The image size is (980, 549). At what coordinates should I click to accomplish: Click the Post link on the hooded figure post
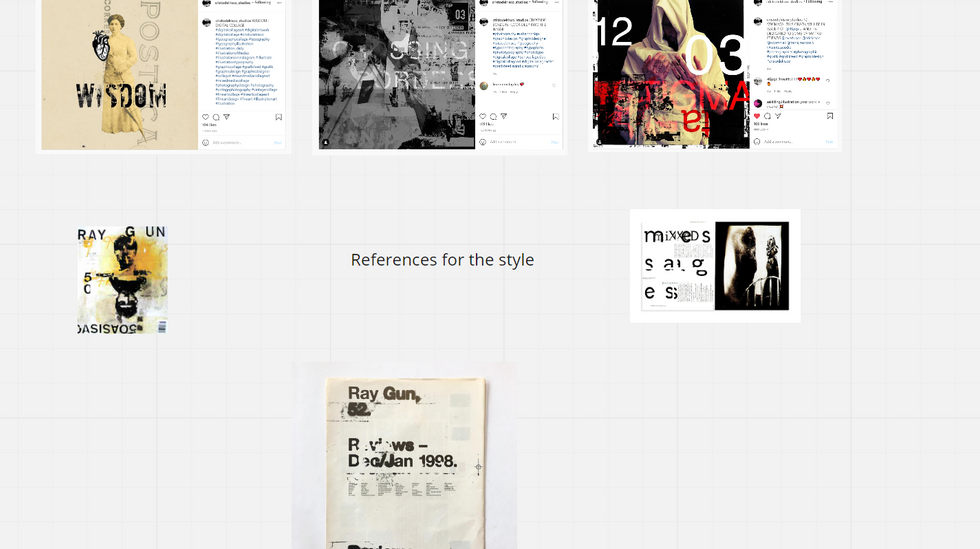point(829,142)
